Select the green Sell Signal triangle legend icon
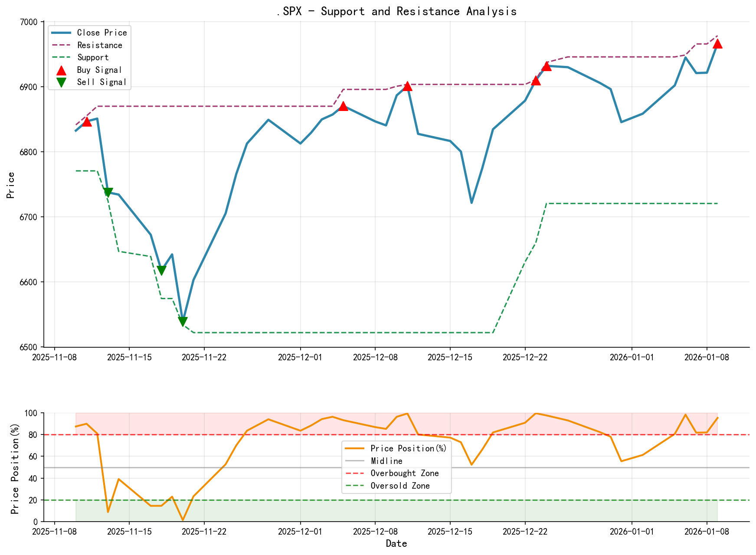Image resolution: width=756 pixels, height=555 pixels. point(61,82)
